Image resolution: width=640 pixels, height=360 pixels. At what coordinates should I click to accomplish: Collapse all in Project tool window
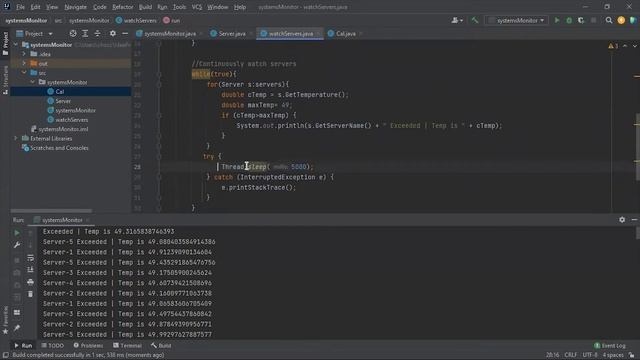[x=97, y=33]
